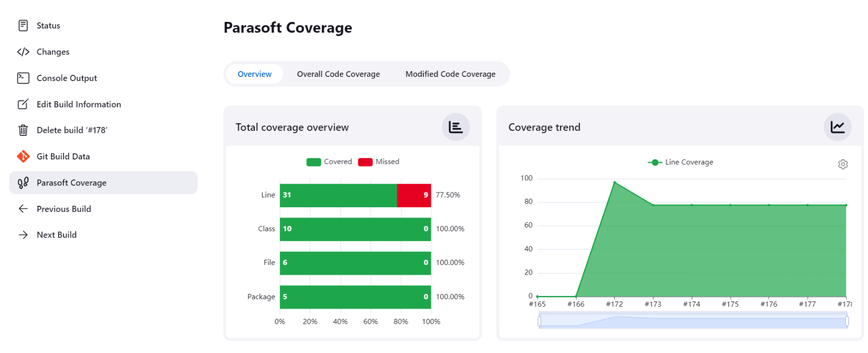Open the Git Build Data link
The width and height of the screenshot is (868, 353).
click(63, 156)
